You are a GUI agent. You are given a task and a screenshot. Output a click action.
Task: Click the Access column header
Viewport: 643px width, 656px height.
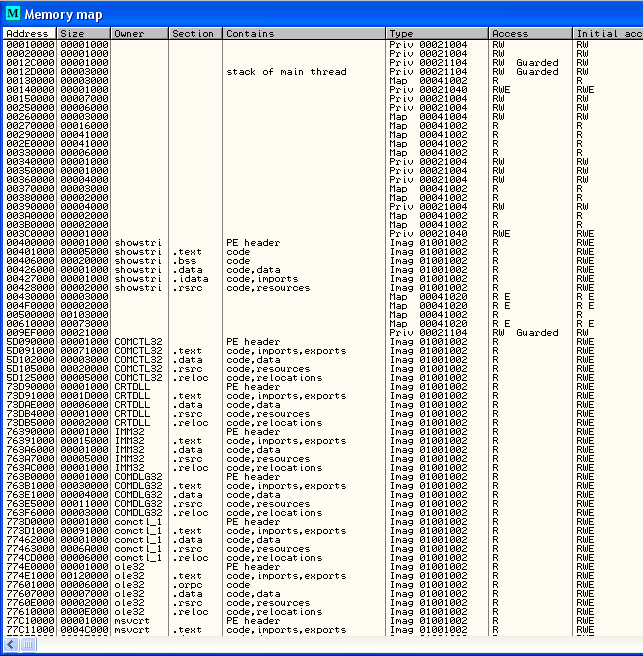click(x=530, y=33)
